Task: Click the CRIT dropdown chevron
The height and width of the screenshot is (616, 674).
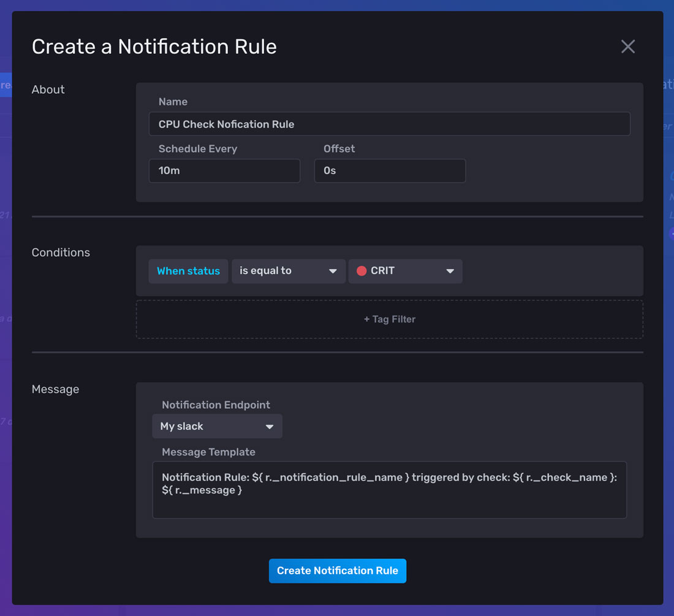Action: coord(450,271)
